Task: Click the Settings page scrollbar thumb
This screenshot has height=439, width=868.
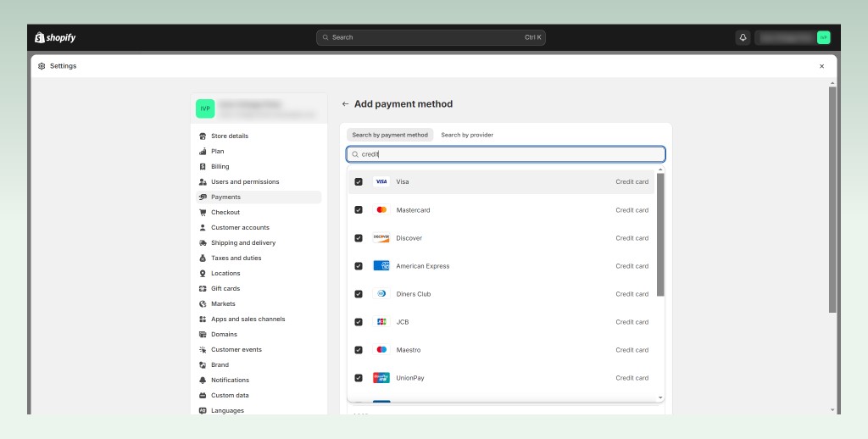Action: (x=832, y=199)
